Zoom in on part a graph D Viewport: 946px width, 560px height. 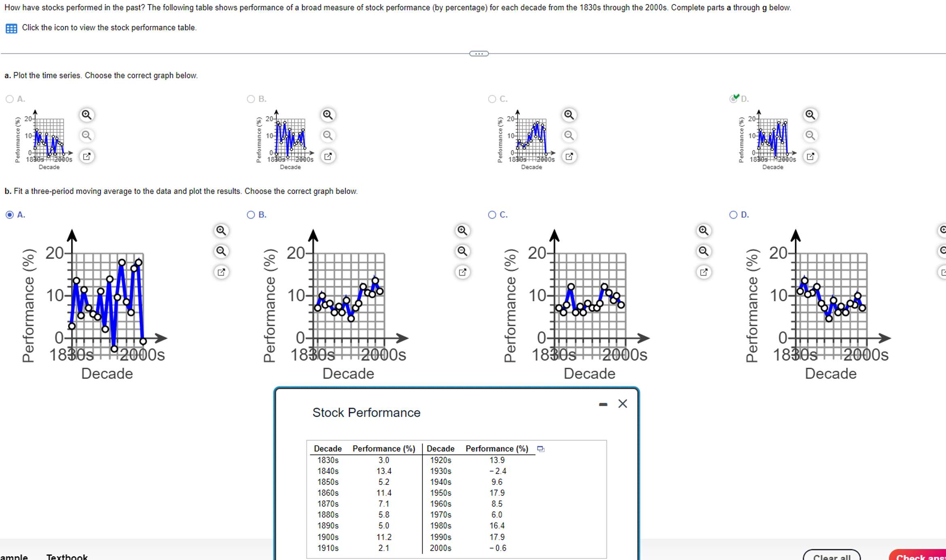click(810, 115)
